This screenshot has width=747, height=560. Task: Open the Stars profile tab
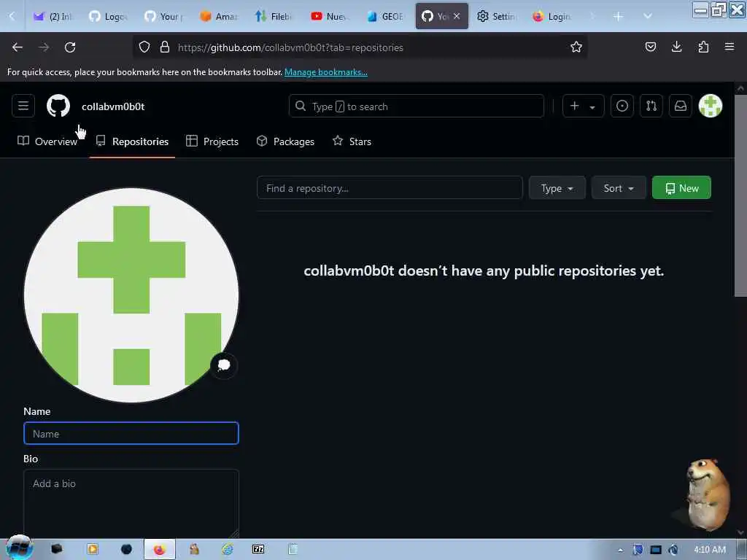tap(352, 141)
